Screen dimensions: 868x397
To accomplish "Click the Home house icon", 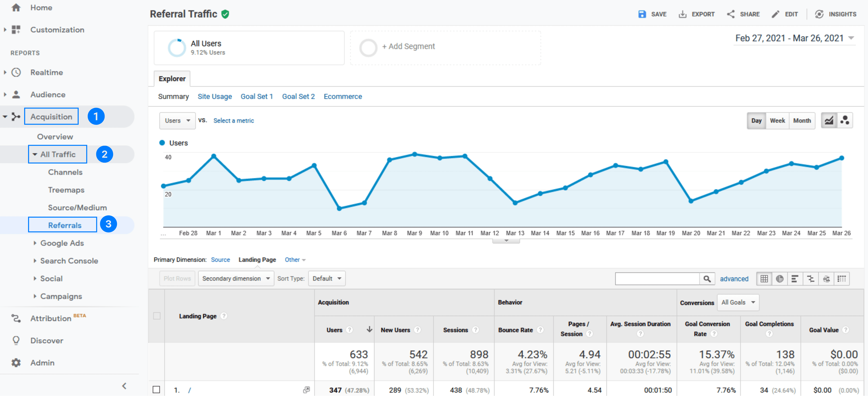I will coord(16,7).
